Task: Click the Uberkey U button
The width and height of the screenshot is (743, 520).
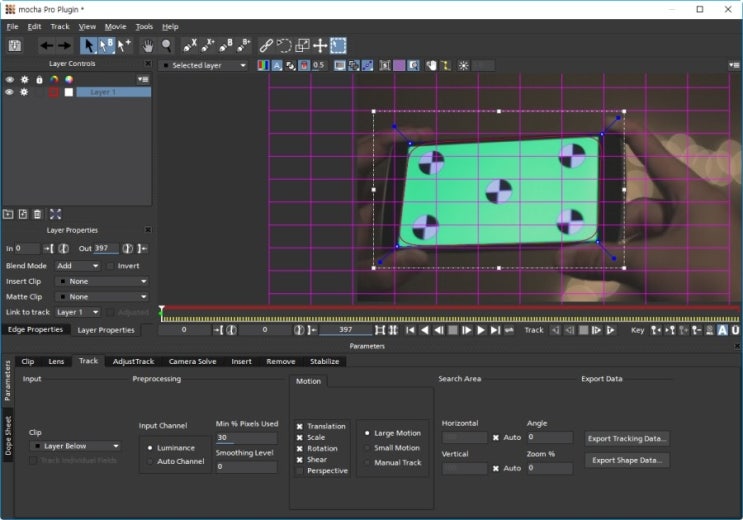Action: (735, 330)
